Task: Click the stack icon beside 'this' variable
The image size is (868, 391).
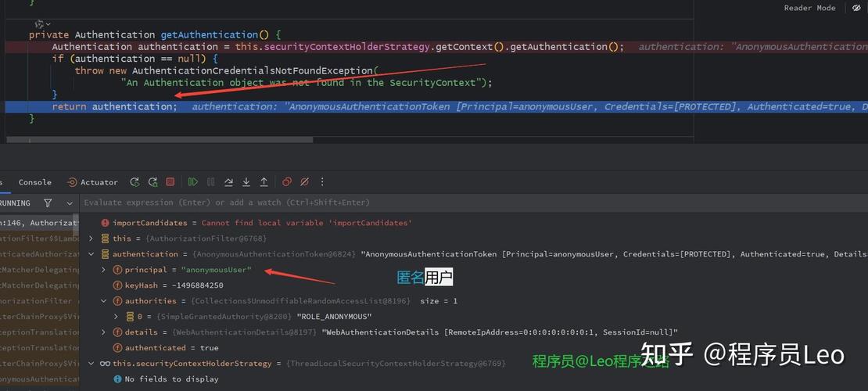Action: 106,239
